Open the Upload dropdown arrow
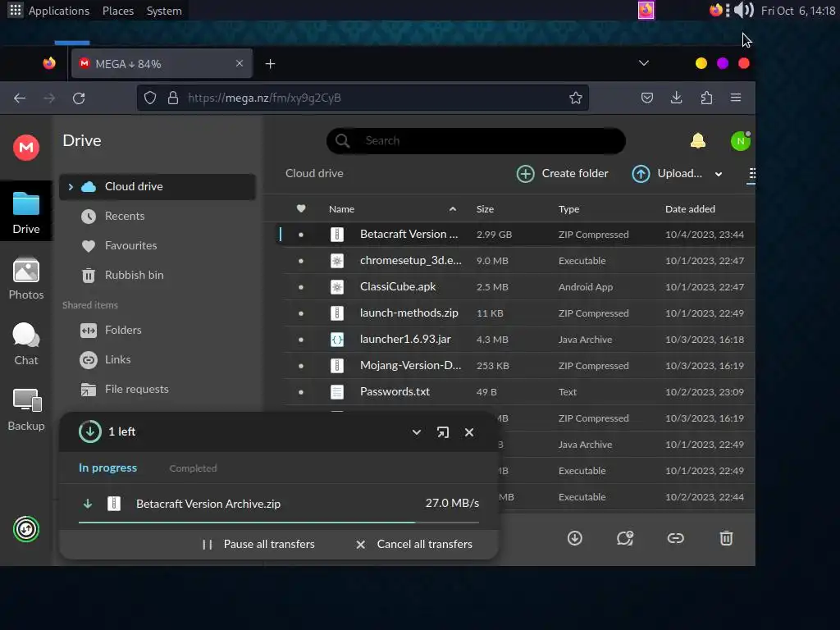The image size is (840, 630). (719, 174)
